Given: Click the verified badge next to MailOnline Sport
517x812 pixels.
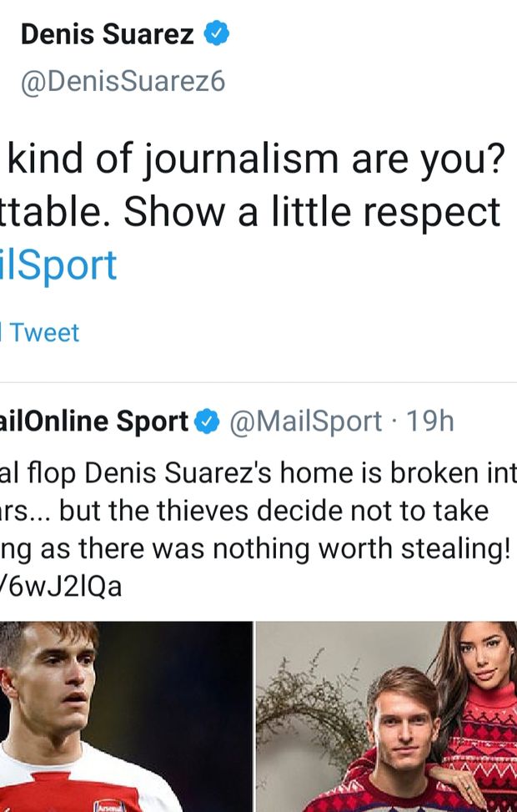Looking at the screenshot, I should coord(206,422).
